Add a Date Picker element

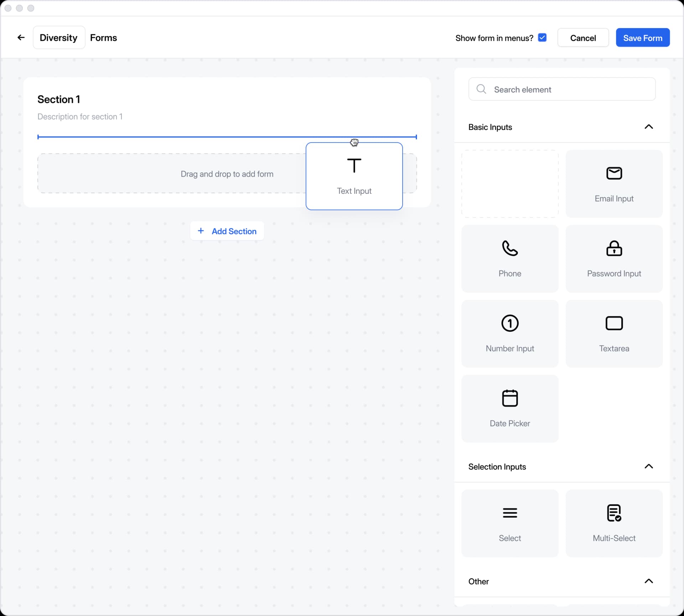(509, 409)
